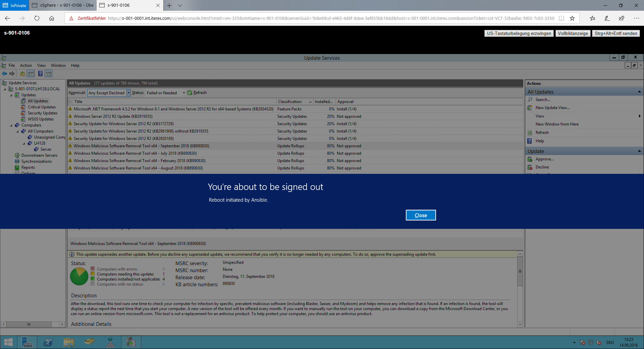Select Reports in tree

[28, 168]
